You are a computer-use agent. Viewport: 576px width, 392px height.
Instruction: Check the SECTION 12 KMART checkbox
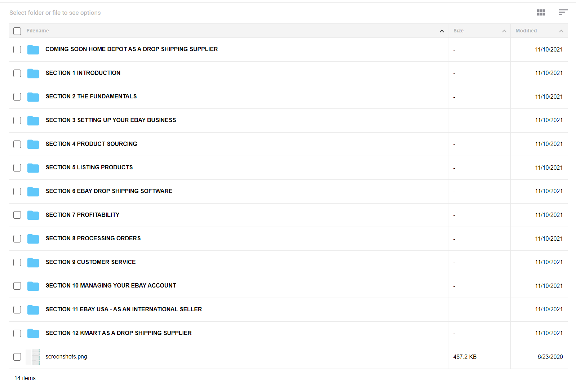(x=17, y=333)
